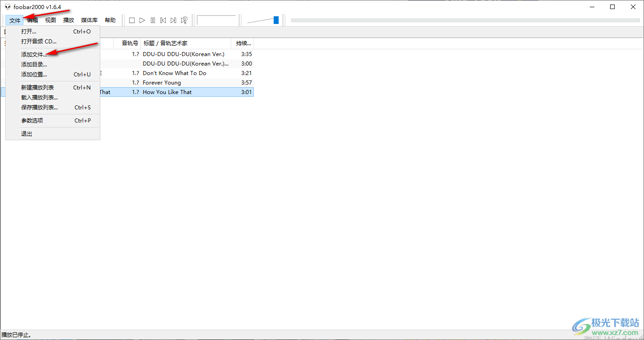The image size is (644, 340).
Task: Choose 保存播放列表... menu entry
Action: tap(53, 108)
